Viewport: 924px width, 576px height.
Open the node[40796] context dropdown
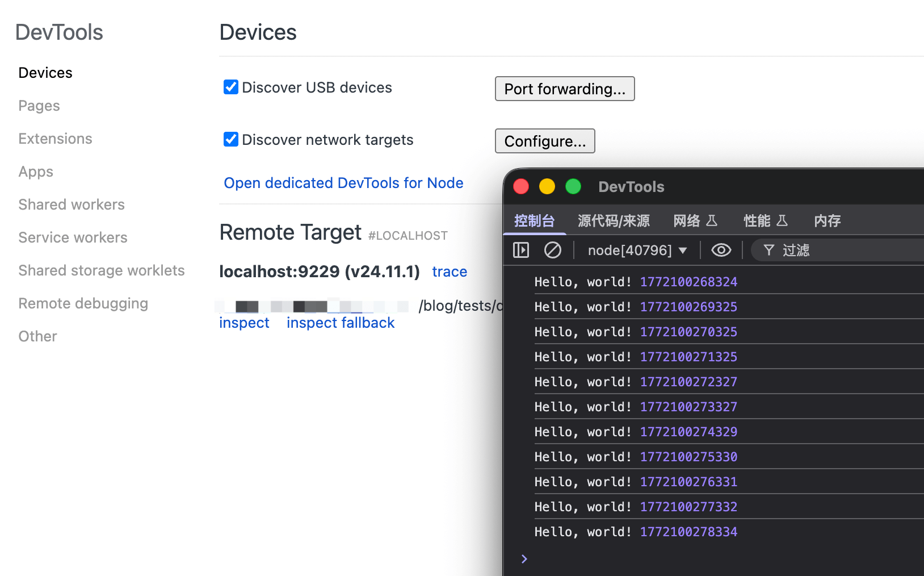(637, 250)
